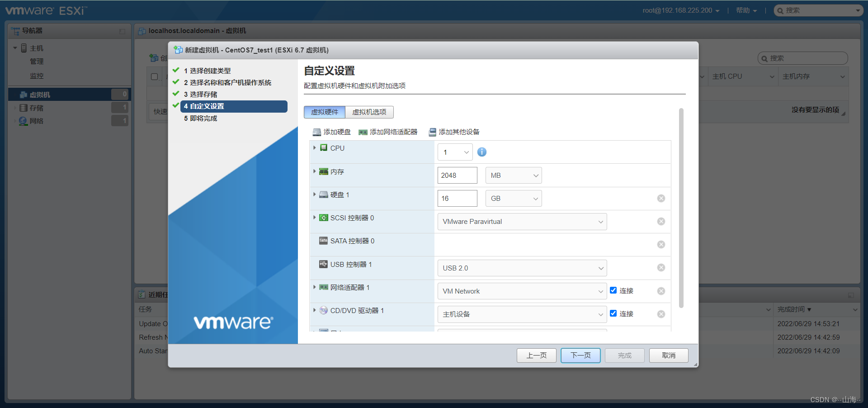The height and width of the screenshot is (408, 868).
Task: Go to step 3 选择存储
Action: click(x=200, y=95)
